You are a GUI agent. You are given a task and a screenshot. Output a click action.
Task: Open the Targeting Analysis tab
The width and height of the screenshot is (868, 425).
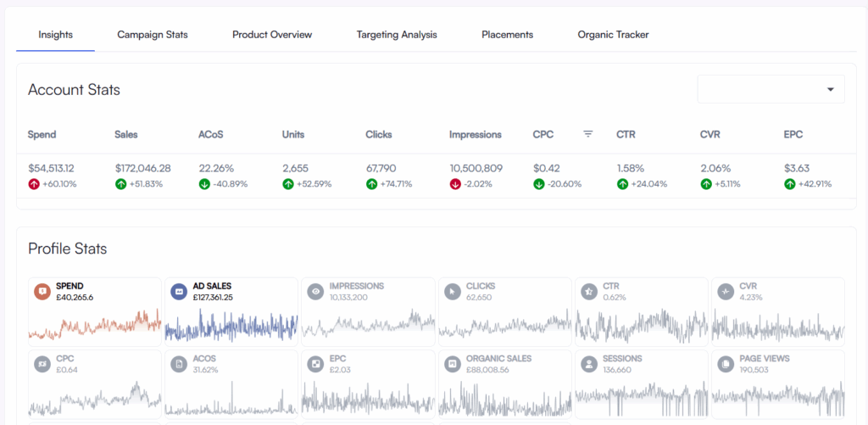pos(397,35)
